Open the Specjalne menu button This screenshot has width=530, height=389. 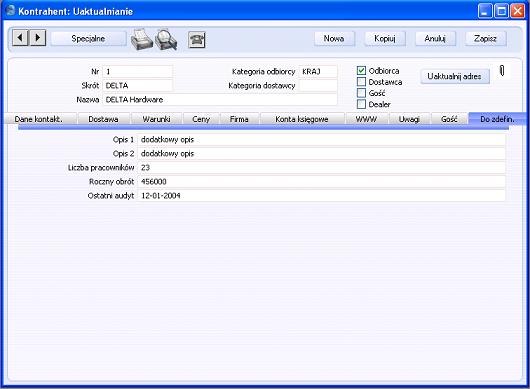[x=88, y=39]
